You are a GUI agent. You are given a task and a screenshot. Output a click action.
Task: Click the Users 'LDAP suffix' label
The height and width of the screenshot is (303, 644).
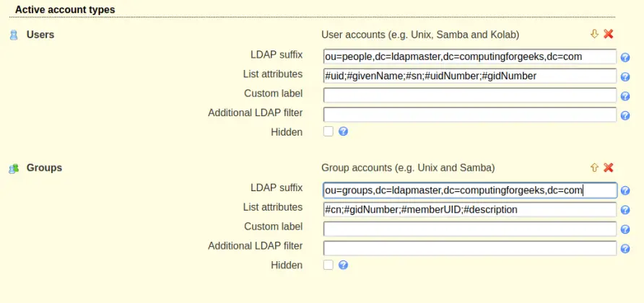click(x=277, y=55)
